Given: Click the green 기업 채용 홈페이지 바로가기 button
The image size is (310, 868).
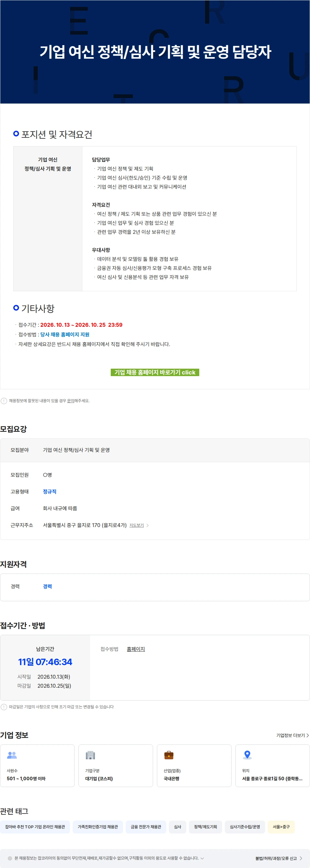Looking at the screenshot, I should coord(155,372).
